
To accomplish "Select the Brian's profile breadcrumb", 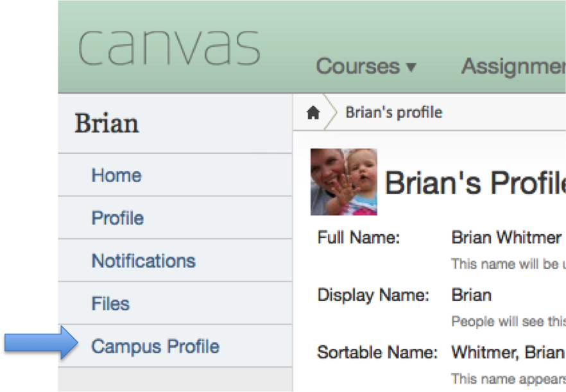I will click(x=393, y=112).
